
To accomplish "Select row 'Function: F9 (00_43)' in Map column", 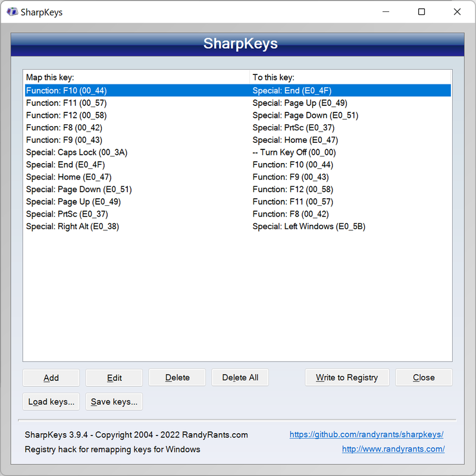I will pos(64,140).
